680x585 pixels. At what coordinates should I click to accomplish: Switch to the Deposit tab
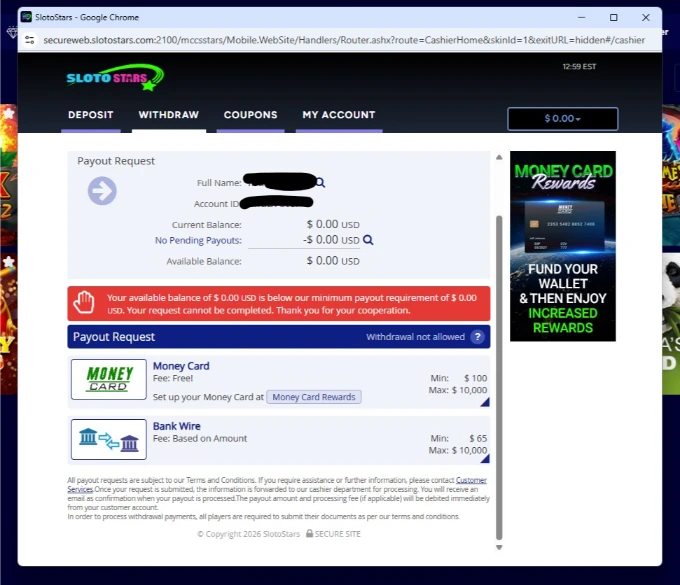[91, 115]
